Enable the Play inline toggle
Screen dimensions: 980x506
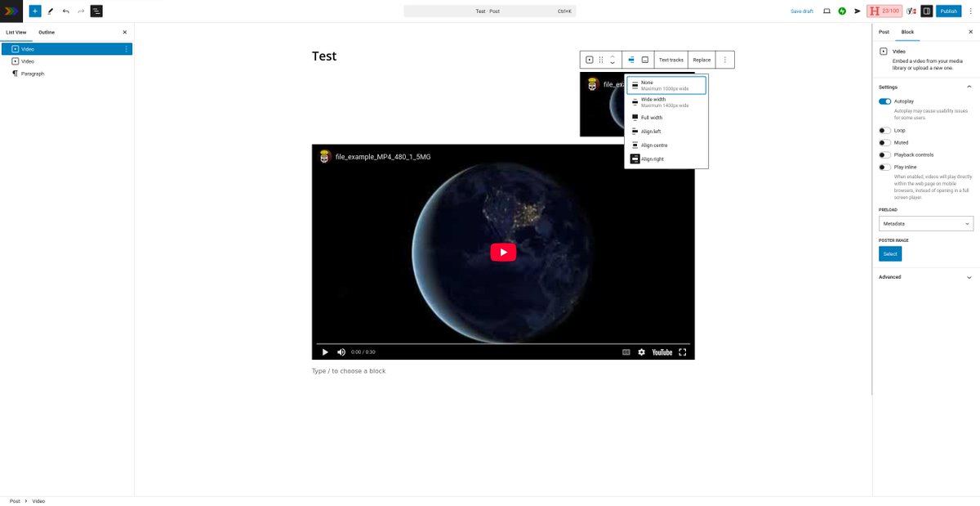coord(884,168)
